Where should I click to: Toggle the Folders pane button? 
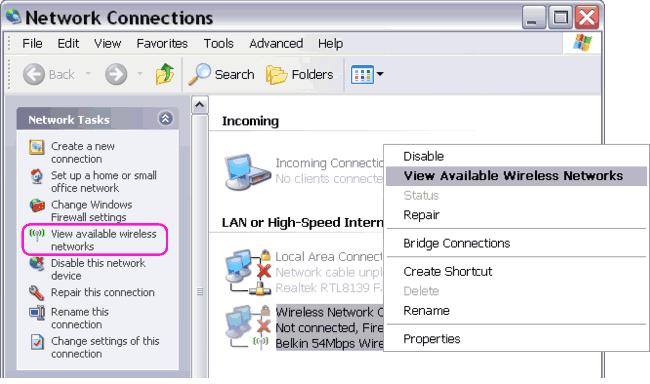pyautogui.click(x=299, y=75)
